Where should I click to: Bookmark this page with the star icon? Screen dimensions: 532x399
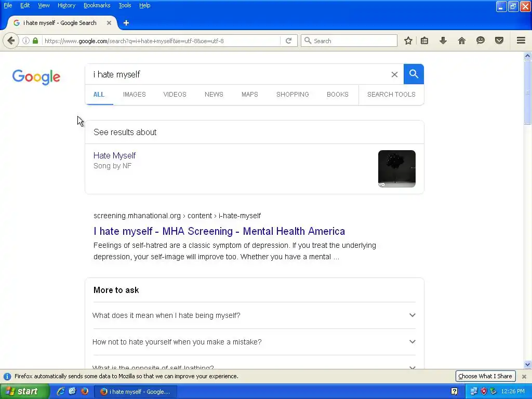[x=408, y=41]
